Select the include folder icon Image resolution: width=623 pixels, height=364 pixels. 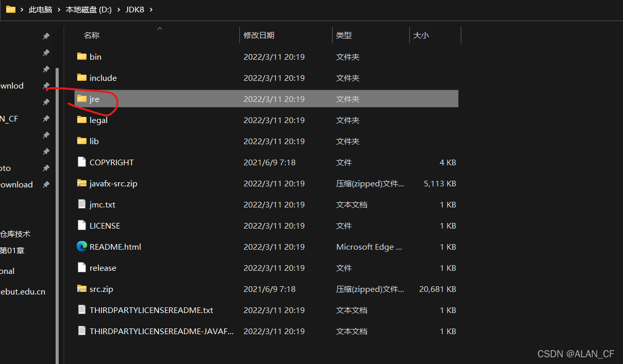point(81,78)
